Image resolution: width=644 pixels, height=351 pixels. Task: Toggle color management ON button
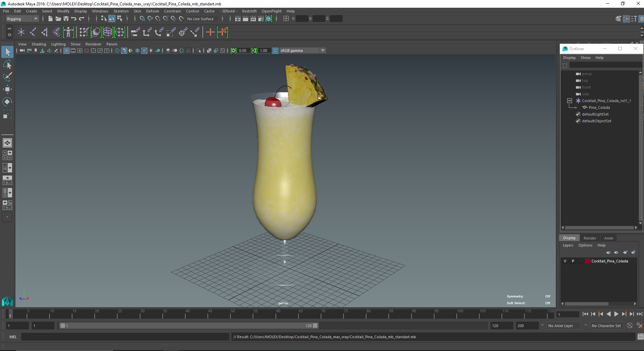(x=275, y=51)
